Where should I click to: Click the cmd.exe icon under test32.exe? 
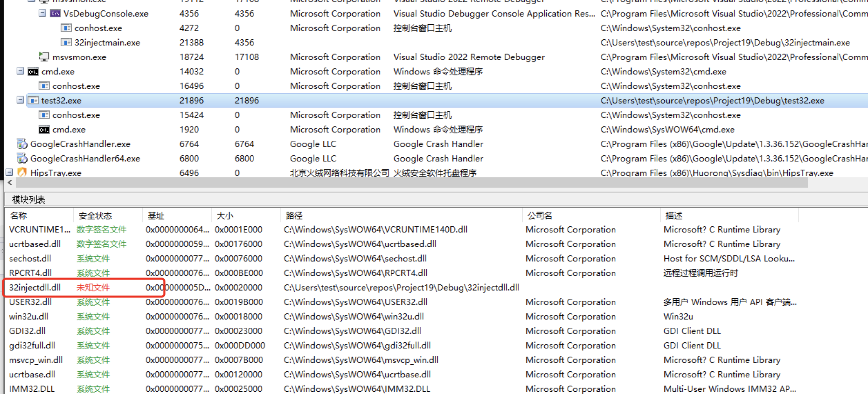pyautogui.click(x=44, y=130)
